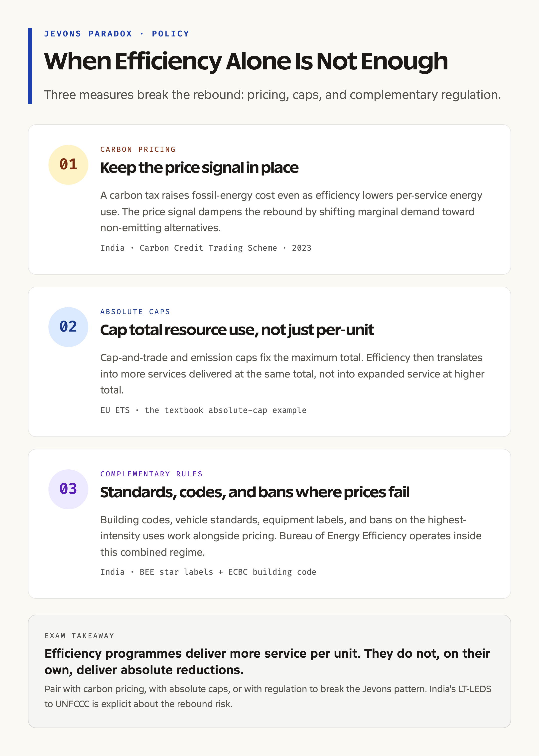Click the cap-and-trade description paragraph
539x756 pixels.
[x=292, y=374]
